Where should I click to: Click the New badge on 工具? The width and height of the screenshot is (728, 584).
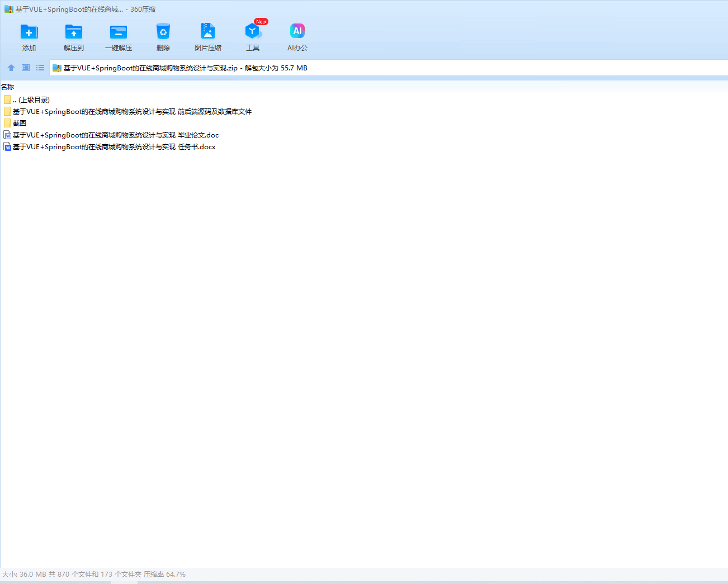261,22
